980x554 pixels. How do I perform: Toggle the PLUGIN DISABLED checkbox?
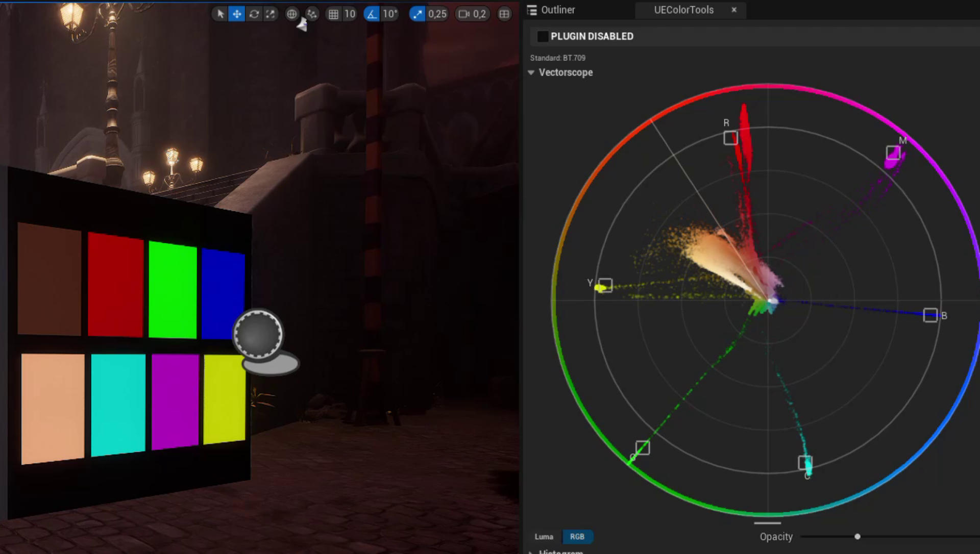[x=543, y=36]
